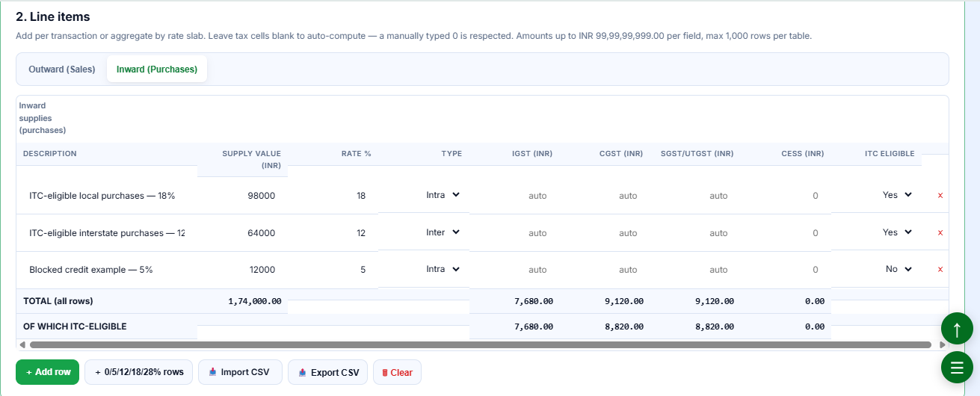980x396 pixels.
Task: Edit description Blocked credit example field
Action: (107, 270)
